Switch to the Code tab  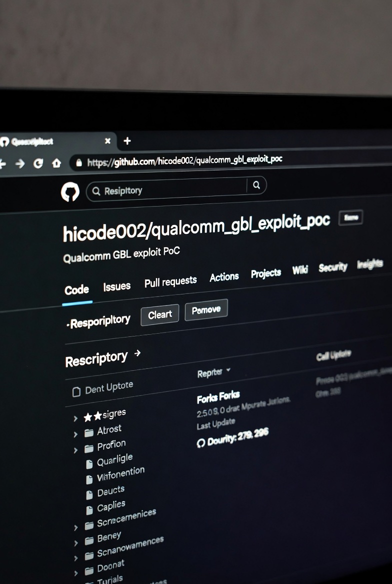[77, 290]
